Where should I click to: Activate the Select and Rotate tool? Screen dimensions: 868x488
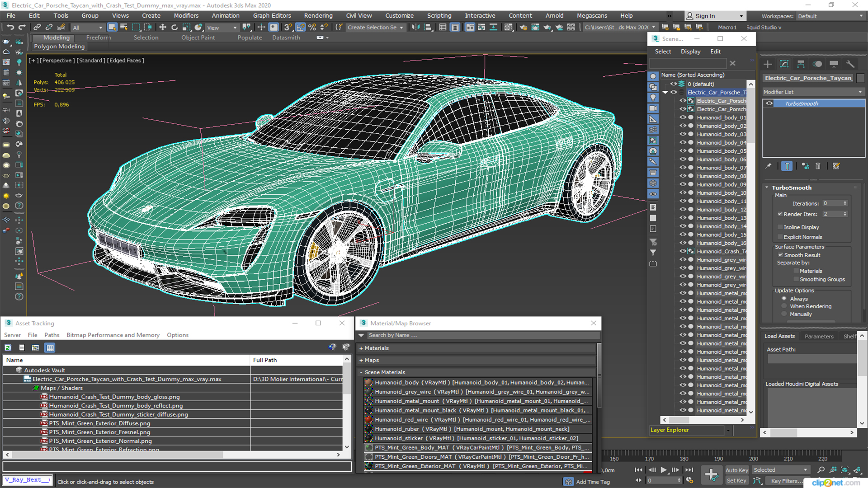coord(175,27)
